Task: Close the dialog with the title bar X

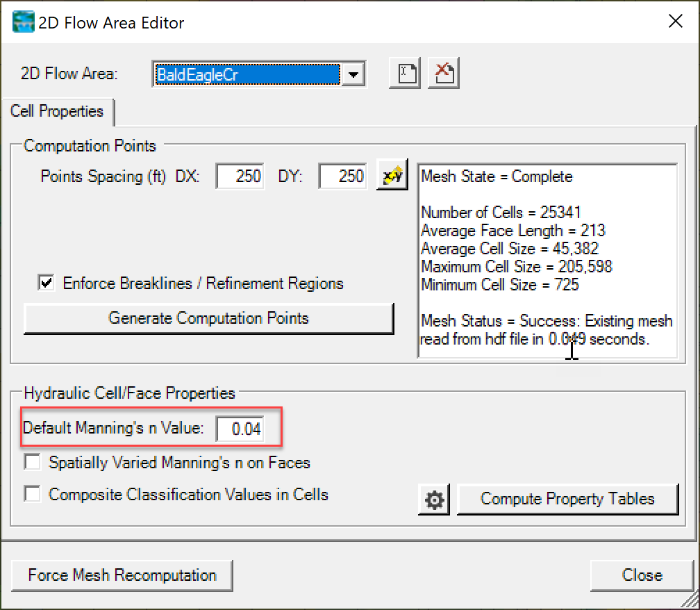Action: [675, 22]
